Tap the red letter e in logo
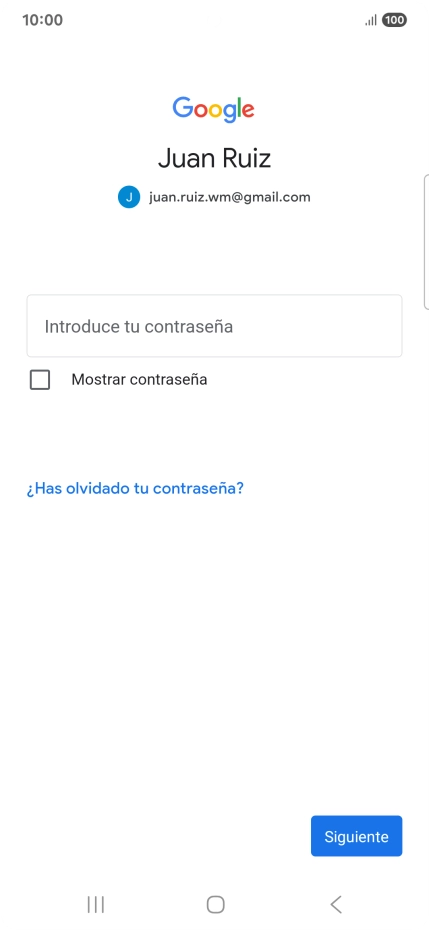 point(247,111)
